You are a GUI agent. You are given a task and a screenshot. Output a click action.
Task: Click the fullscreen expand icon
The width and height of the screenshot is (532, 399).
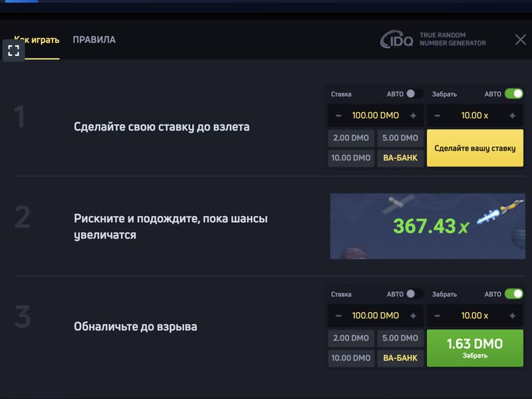point(13,51)
